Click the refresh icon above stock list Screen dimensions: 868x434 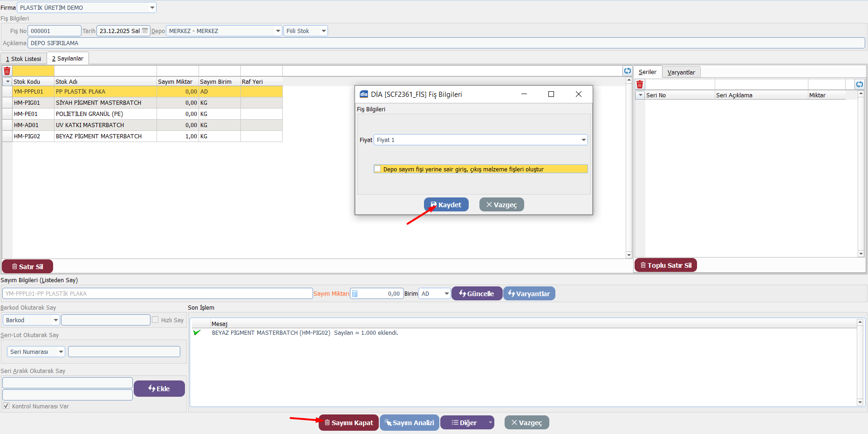pos(628,71)
